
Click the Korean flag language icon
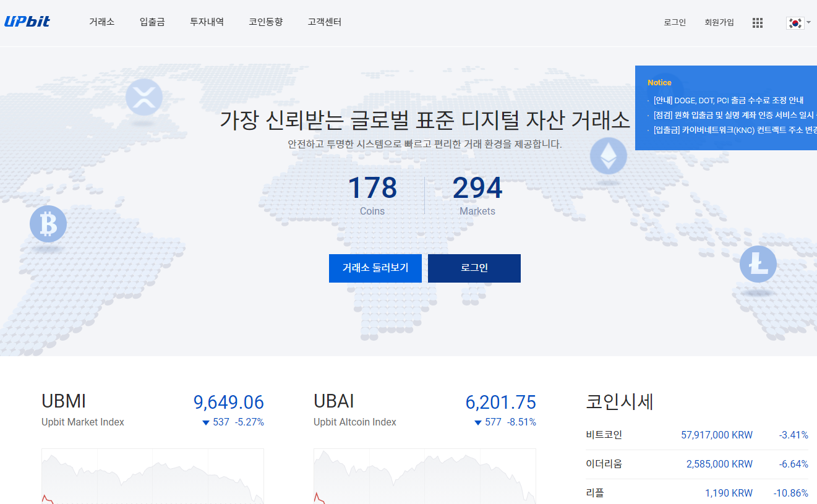[x=795, y=23]
